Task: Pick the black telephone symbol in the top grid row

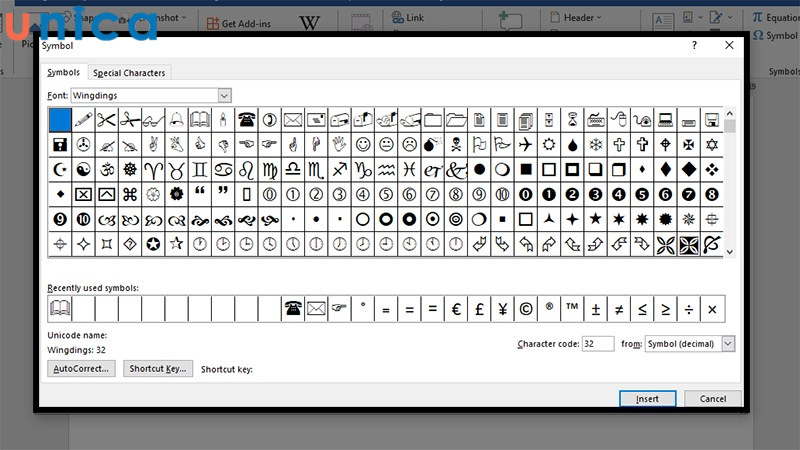Action: (x=246, y=120)
